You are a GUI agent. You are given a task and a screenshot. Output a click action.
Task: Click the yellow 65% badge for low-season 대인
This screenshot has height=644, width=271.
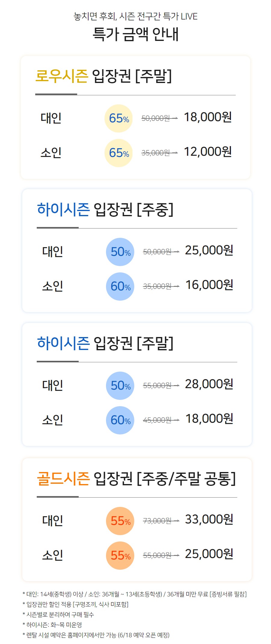(119, 118)
